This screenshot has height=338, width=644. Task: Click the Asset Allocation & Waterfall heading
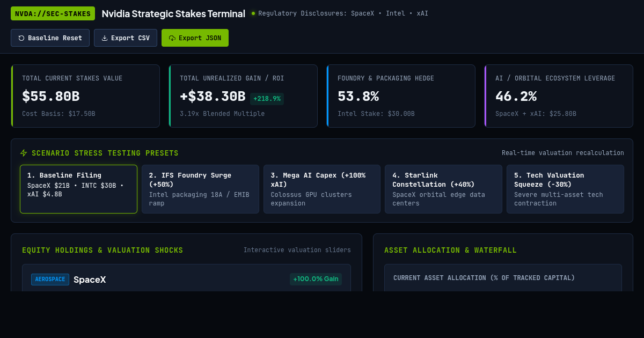tap(450, 251)
